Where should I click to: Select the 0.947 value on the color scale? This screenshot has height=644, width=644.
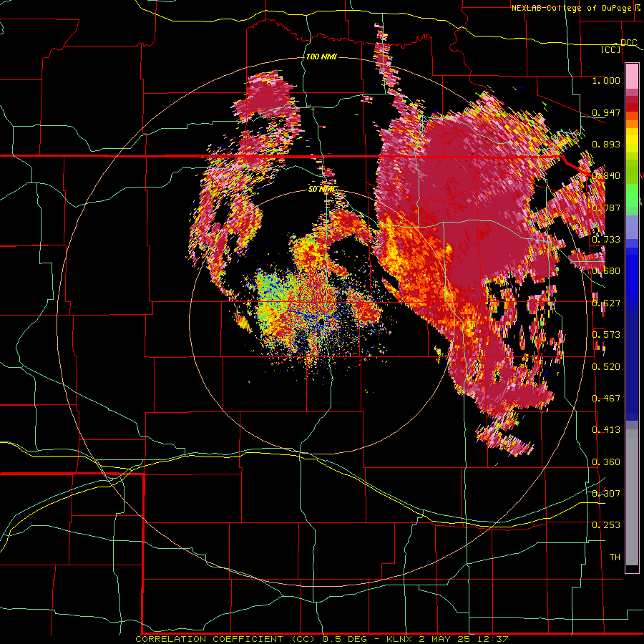point(606,112)
